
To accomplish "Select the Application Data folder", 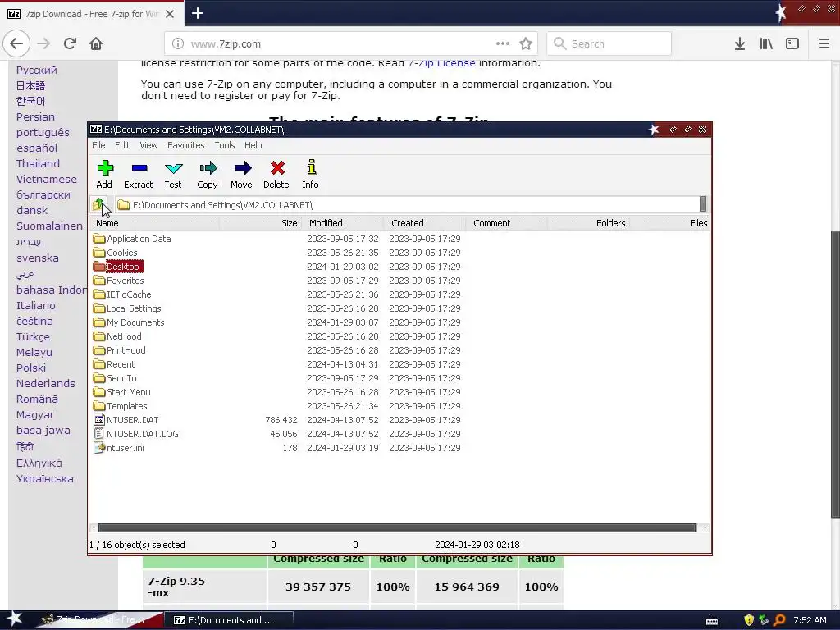I will coord(132,239).
